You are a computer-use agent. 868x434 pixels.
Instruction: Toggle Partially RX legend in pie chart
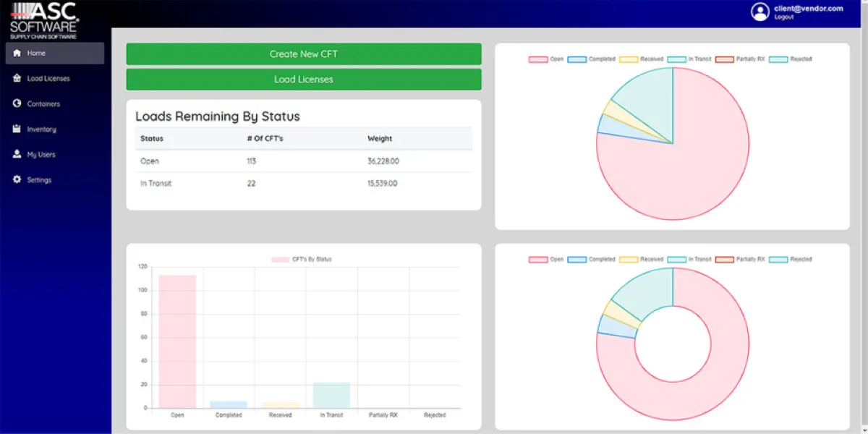pos(740,59)
